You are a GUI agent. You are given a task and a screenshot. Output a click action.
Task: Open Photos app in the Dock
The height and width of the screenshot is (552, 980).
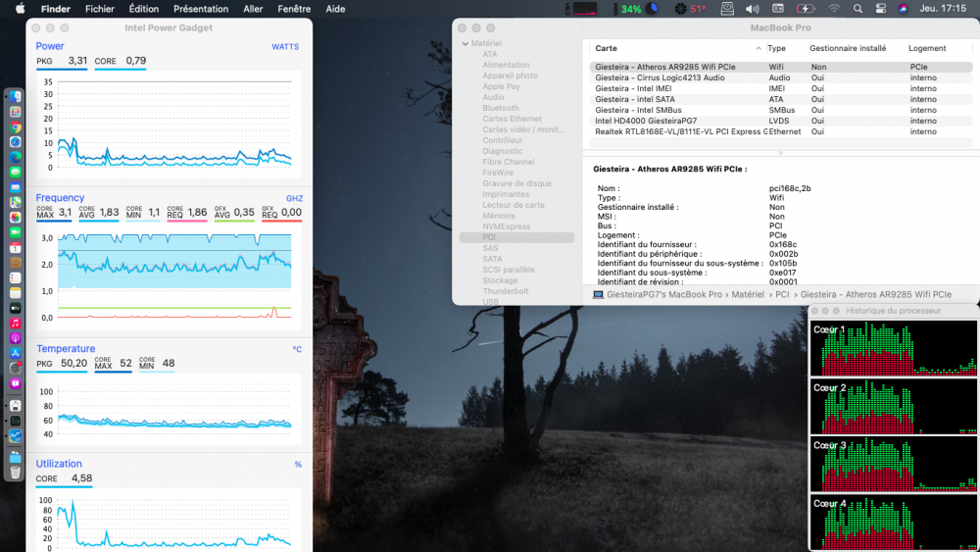[15, 218]
